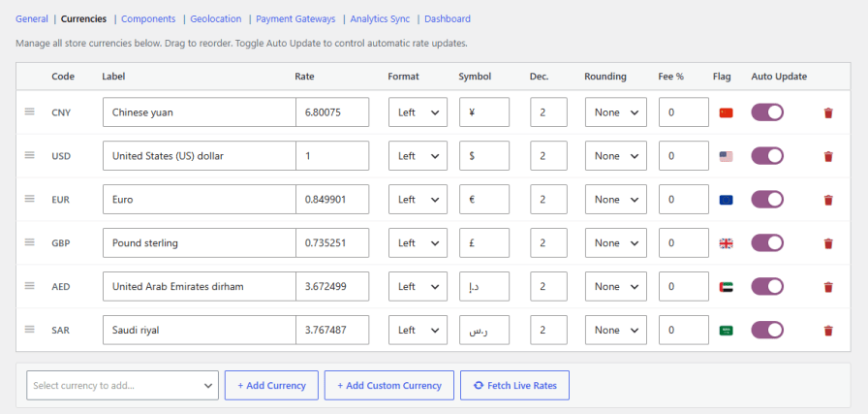The image size is (868, 414).
Task: Open the General settings tab
Action: tap(32, 18)
